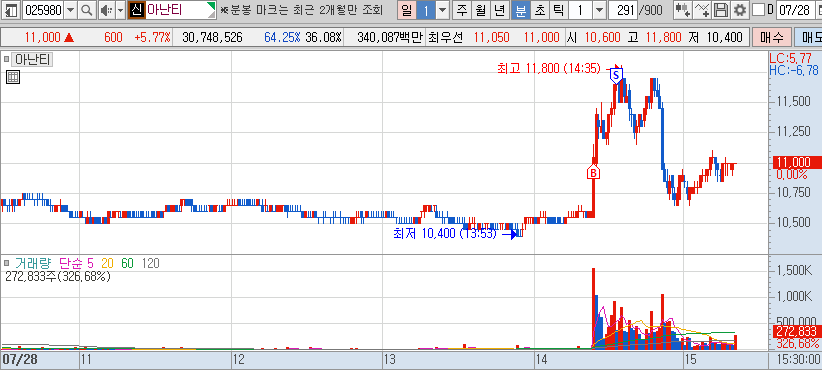The height and width of the screenshot is (370, 822).
Task: Click the table grid icon under 아난티 label
Action: 13,78
